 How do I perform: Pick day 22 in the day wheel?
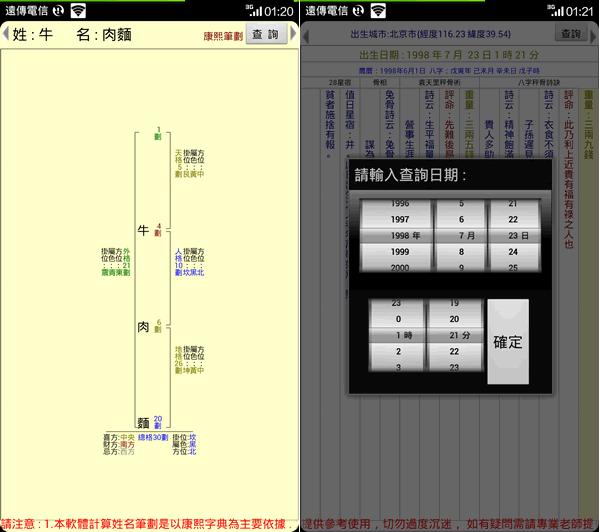click(515, 219)
